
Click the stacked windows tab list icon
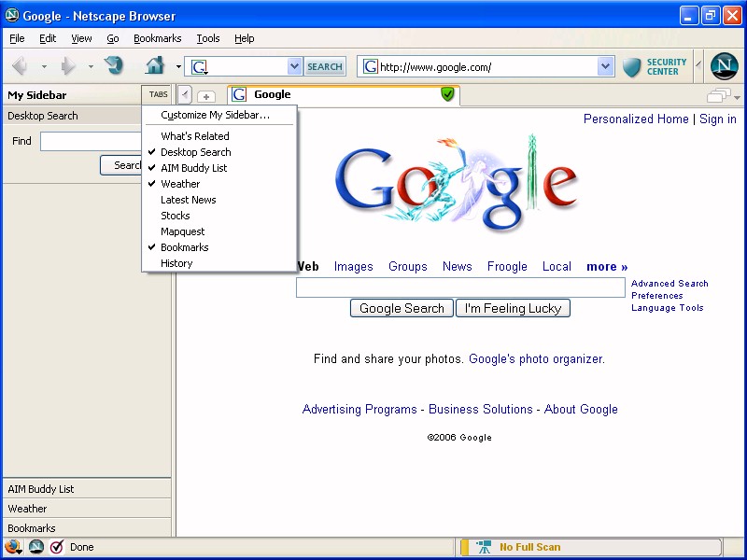click(x=719, y=96)
